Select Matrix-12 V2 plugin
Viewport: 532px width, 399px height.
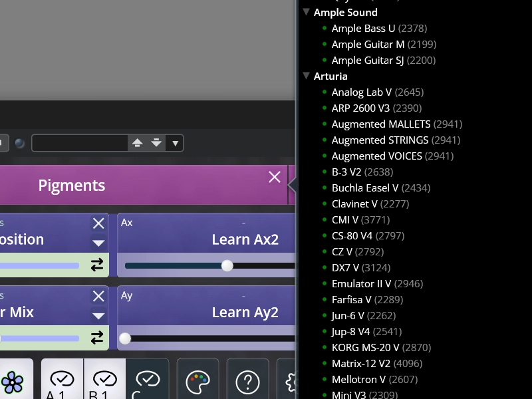tap(376, 363)
